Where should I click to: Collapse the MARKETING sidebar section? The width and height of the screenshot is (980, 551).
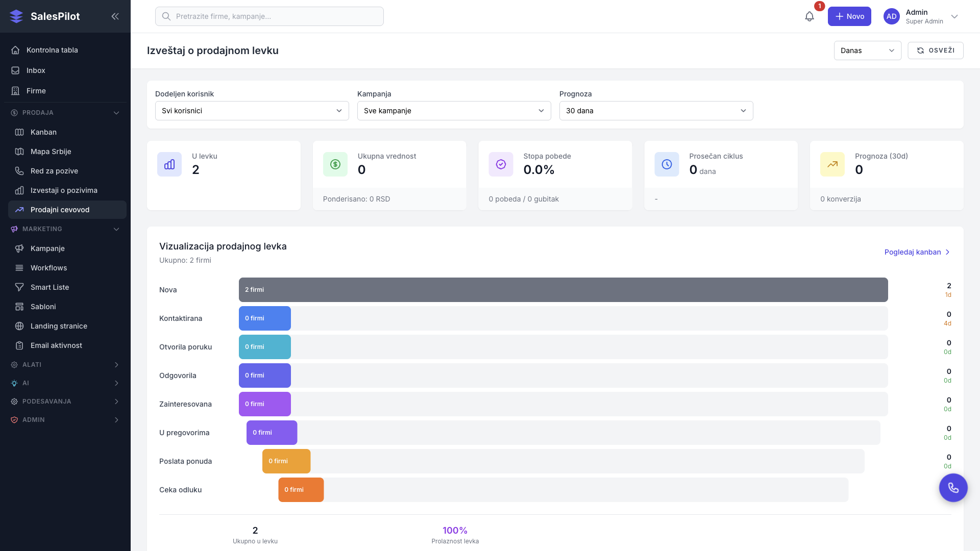coord(65,229)
